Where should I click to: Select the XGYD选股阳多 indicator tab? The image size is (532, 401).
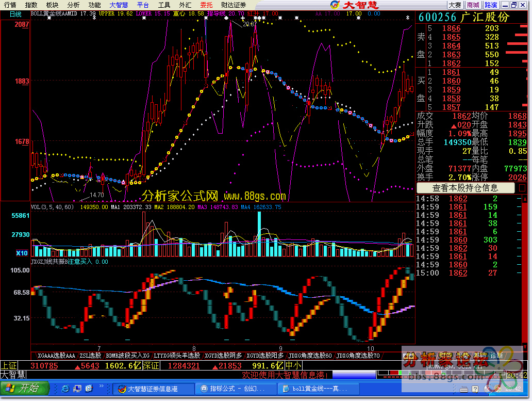[265, 356]
